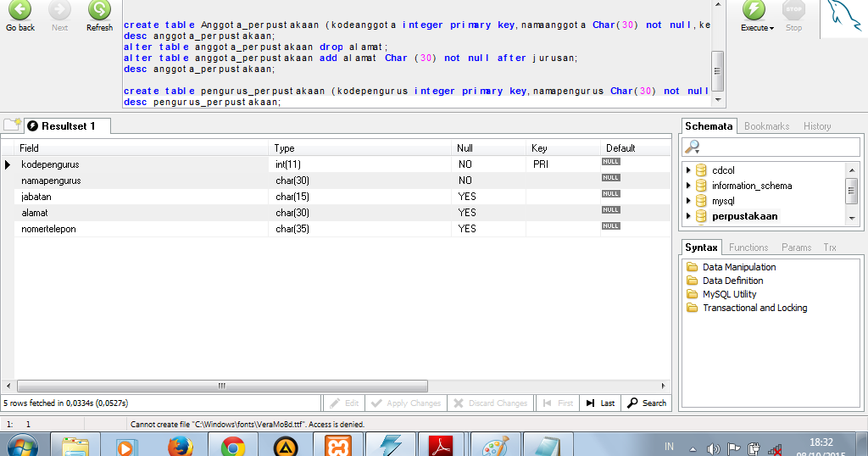
Task: Open Paint from the taskbar
Action: click(494, 446)
